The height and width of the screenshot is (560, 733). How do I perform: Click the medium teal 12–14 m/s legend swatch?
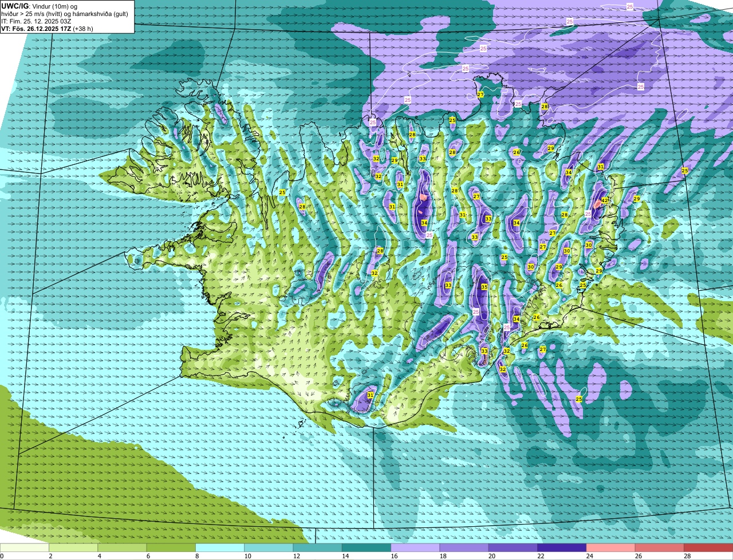318,548
